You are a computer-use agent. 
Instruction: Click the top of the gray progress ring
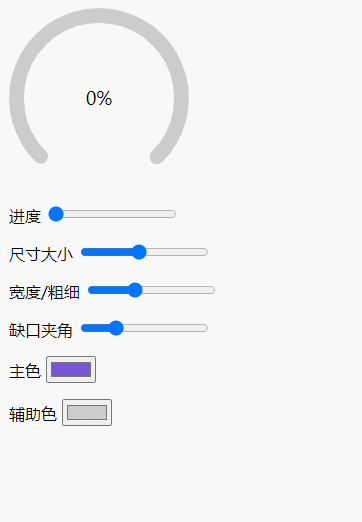point(99,16)
